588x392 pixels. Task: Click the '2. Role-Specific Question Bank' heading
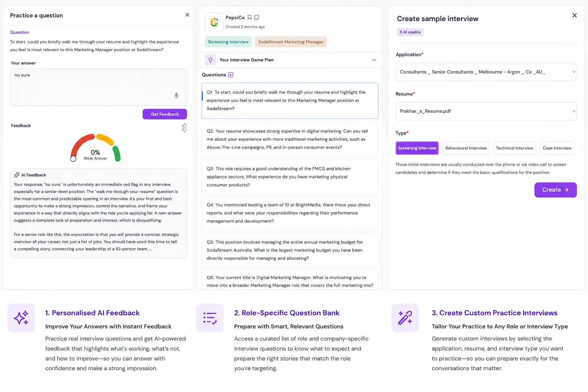tap(287, 313)
